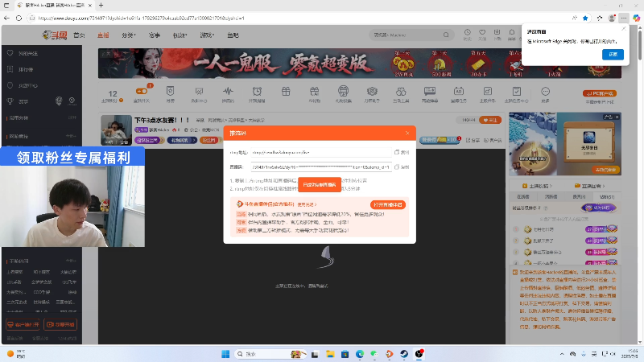
Task: Click the 还原 restore button in Edge popup
Action: click(x=613, y=55)
